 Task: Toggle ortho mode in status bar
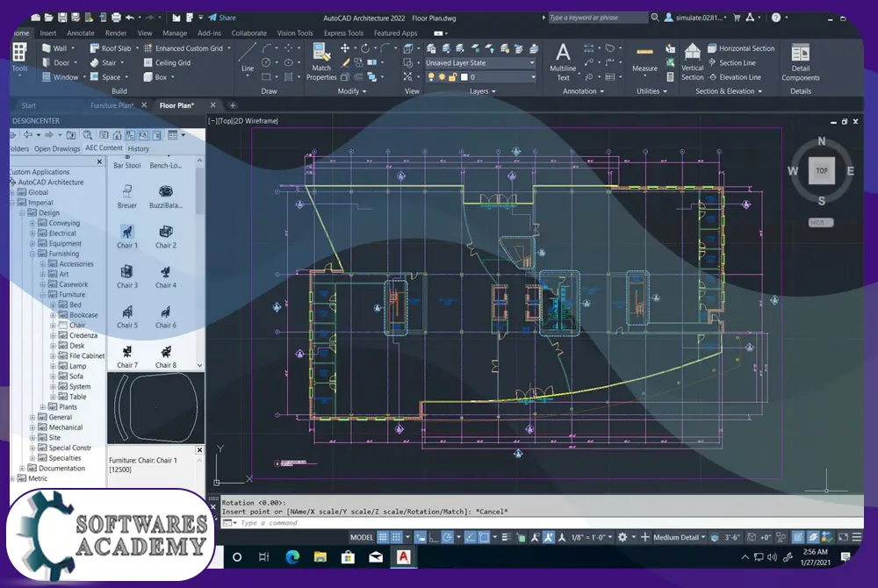coord(434,537)
